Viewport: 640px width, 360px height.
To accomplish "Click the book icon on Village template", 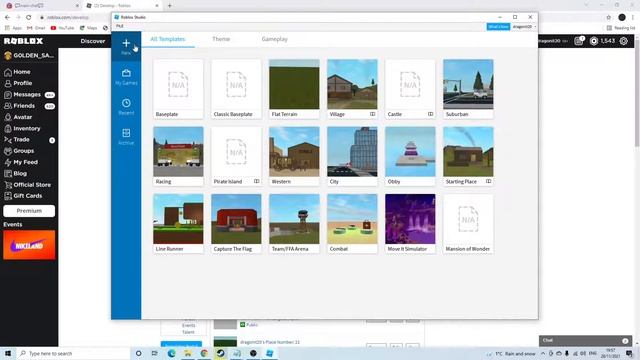I will click(x=372, y=114).
